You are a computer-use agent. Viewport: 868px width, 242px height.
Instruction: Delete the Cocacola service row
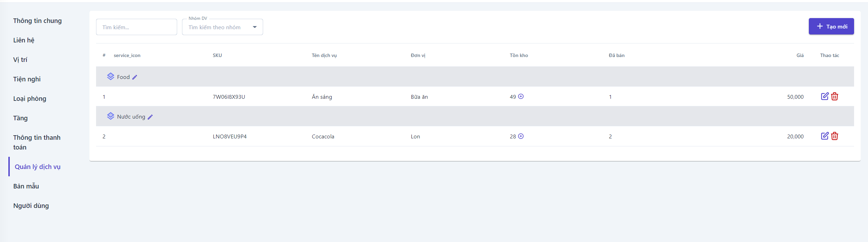coord(835,136)
